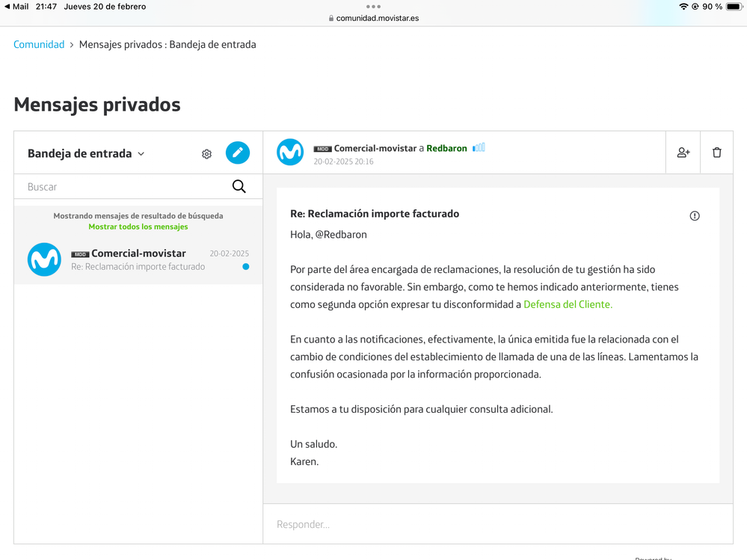Click the Movistar avatar in message header
The height and width of the screenshot is (560, 747).
(290, 153)
